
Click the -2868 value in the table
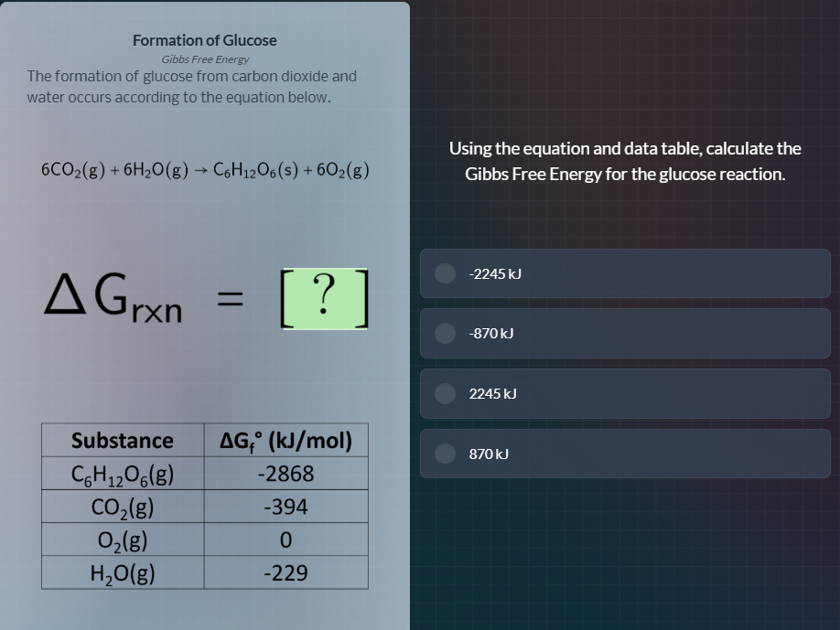(x=285, y=473)
